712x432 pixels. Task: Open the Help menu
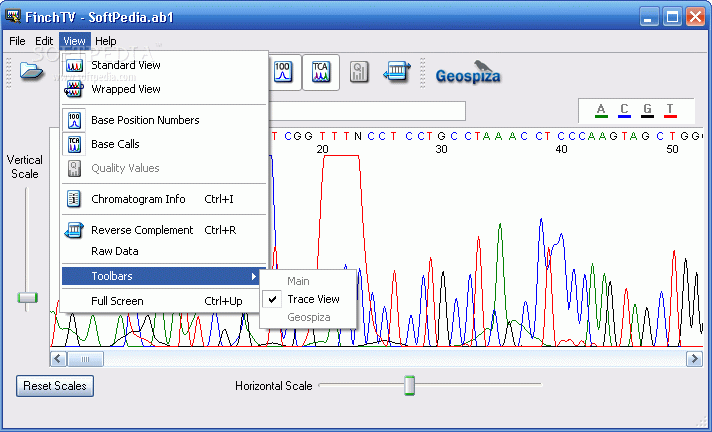(106, 41)
